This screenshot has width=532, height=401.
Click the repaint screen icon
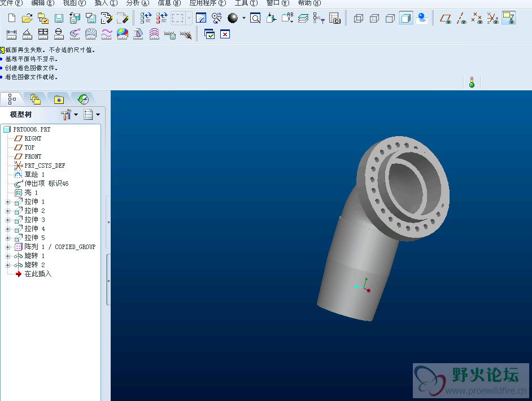(201, 18)
